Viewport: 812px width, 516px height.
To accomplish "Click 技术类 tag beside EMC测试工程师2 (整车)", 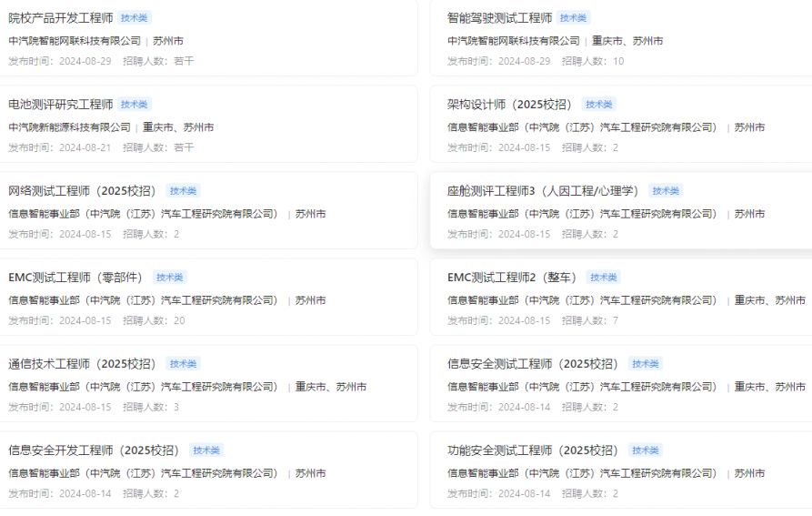I will pyautogui.click(x=604, y=278).
